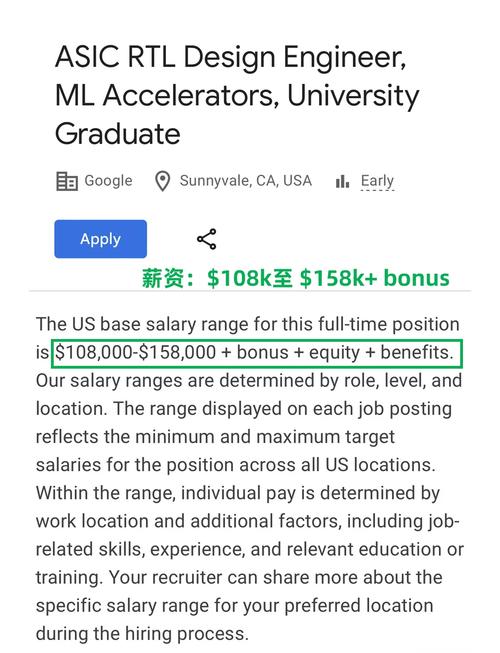Click the final line during the hiring process

point(142,634)
